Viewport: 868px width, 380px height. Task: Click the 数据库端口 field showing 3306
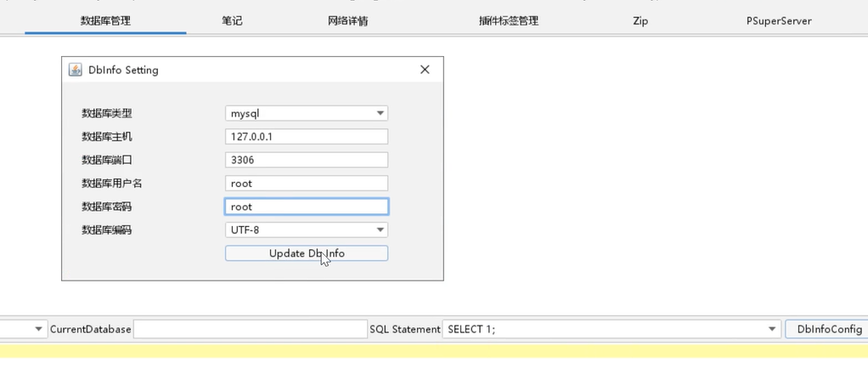pos(306,160)
